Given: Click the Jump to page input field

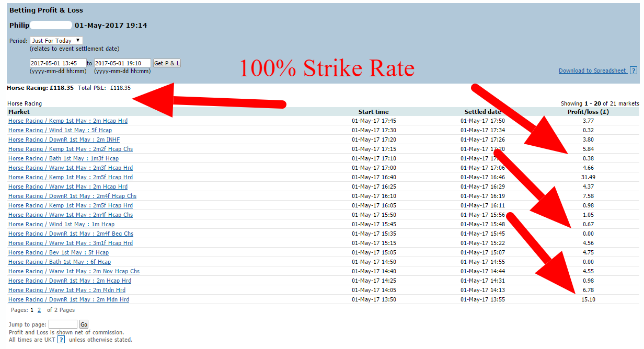Looking at the screenshot, I should tap(63, 324).
